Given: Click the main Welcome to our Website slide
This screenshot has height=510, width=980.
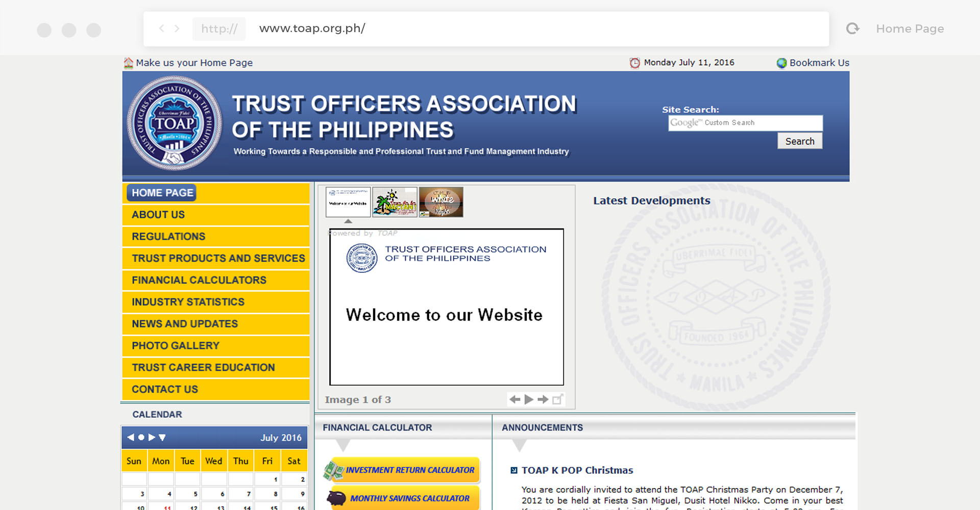Looking at the screenshot, I should click(447, 307).
